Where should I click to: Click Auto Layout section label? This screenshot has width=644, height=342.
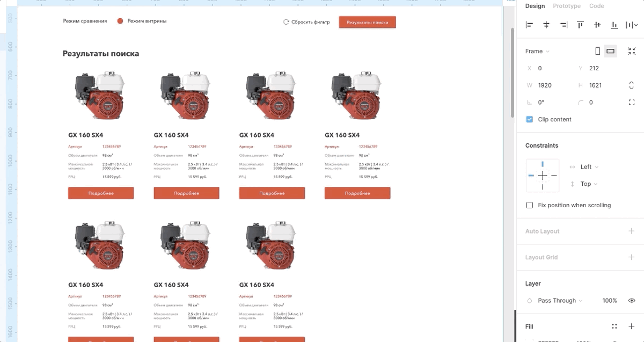542,231
